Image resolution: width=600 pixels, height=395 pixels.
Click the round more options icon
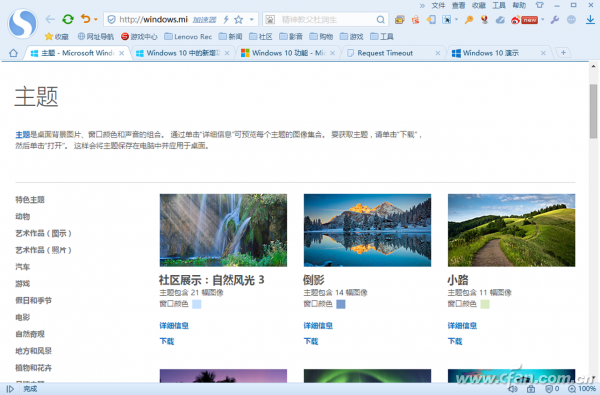point(571,19)
